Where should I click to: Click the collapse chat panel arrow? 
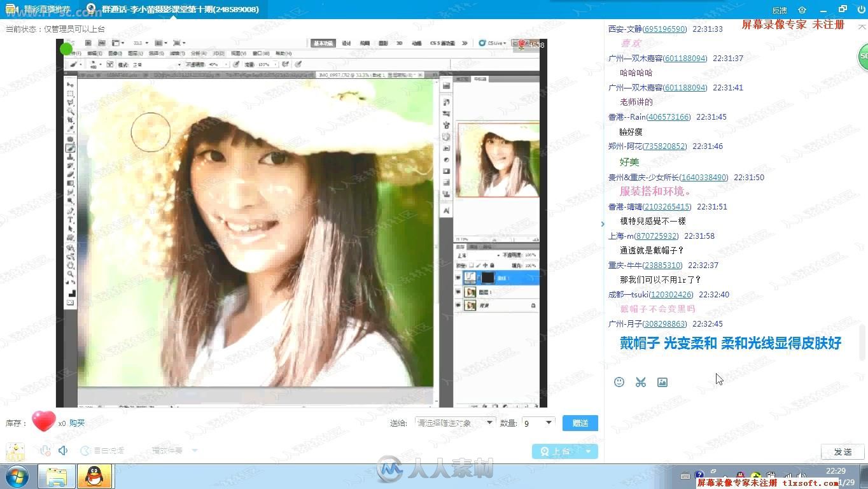pyautogui.click(x=603, y=223)
